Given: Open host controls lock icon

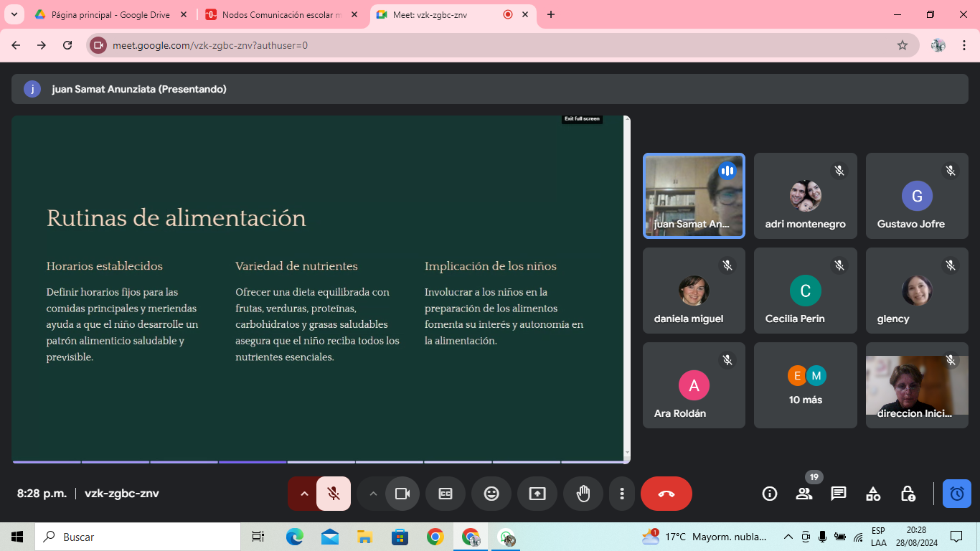Looking at the screenshot, I should 908,494.
